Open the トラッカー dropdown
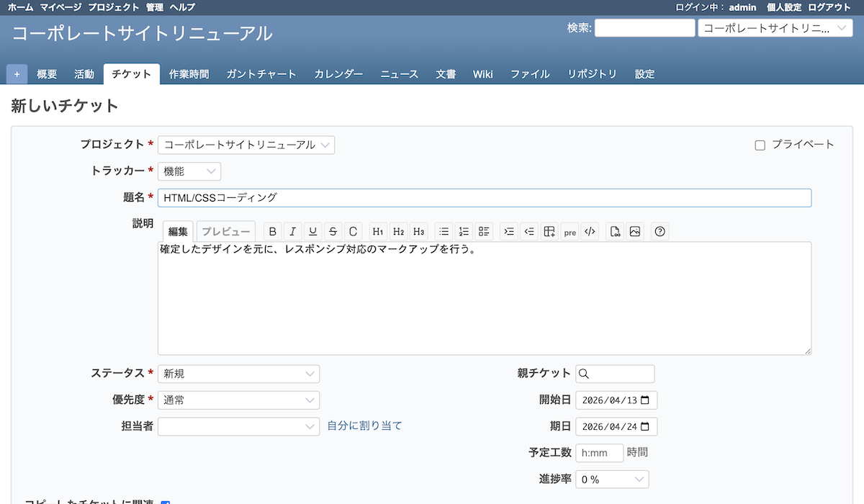864x504 pixels. pyautogui.click(x=189, y=171)
